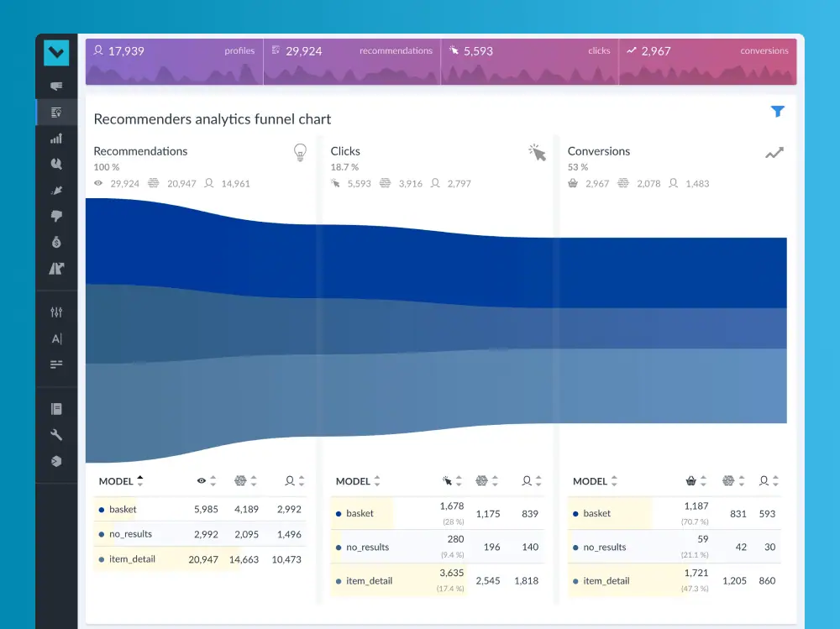Click the no_results color dot in Clicks table

(339, 548)
